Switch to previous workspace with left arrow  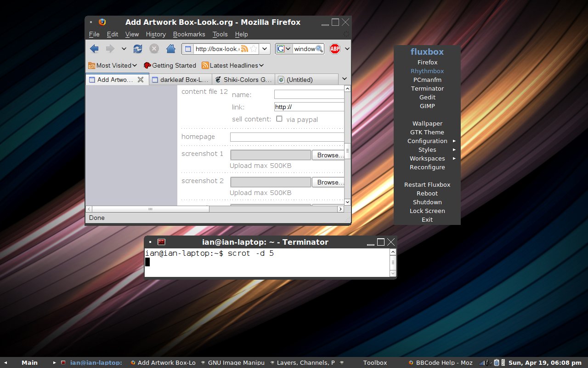pyautogui.click(x=6, y=362)
